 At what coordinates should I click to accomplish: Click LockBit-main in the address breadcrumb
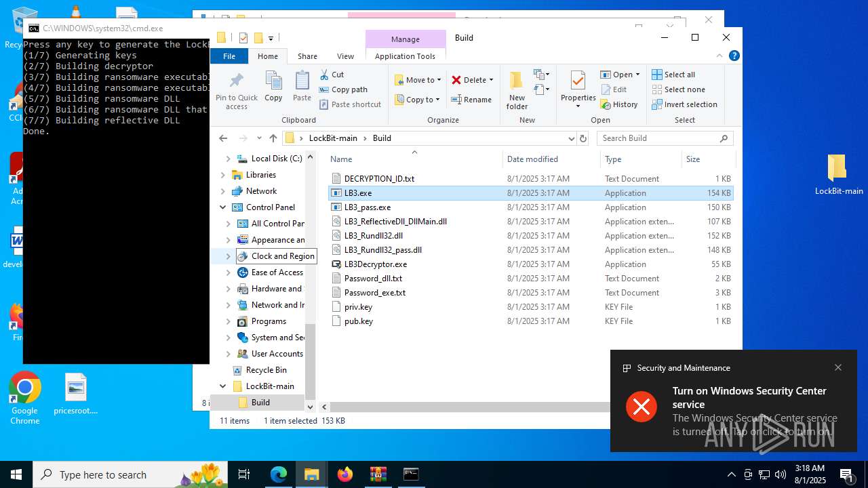(333, 138)
